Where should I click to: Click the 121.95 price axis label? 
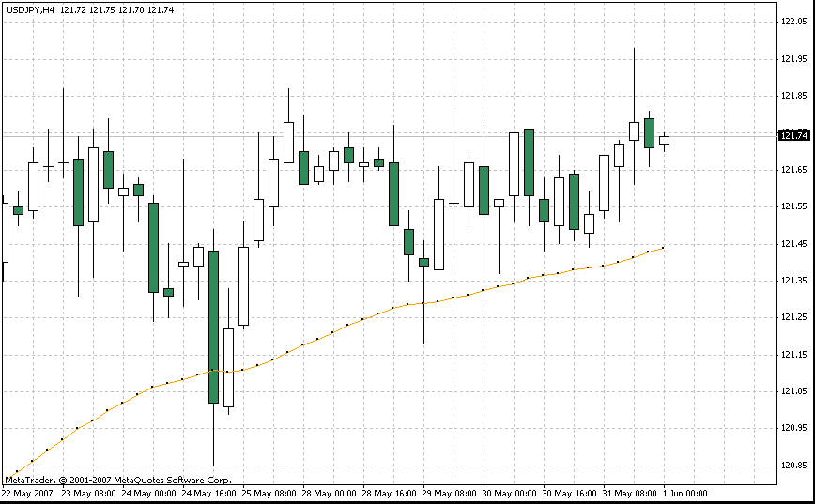coord(794,58)
